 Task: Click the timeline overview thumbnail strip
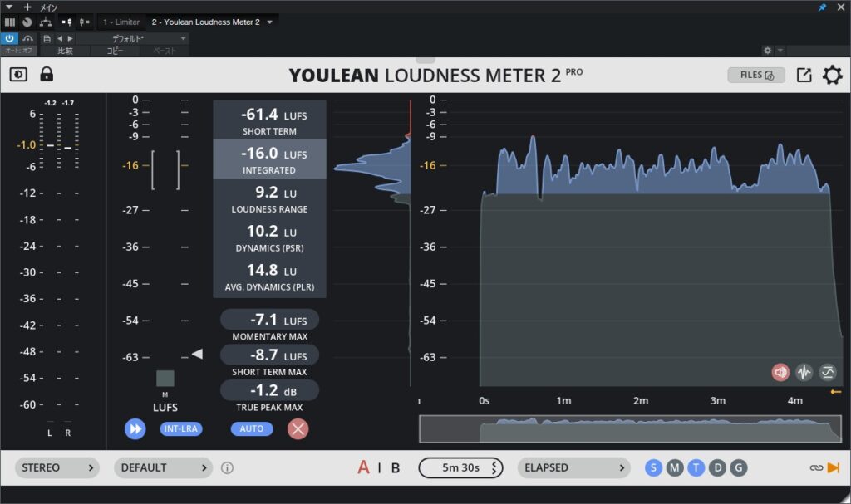click(630, 429)
